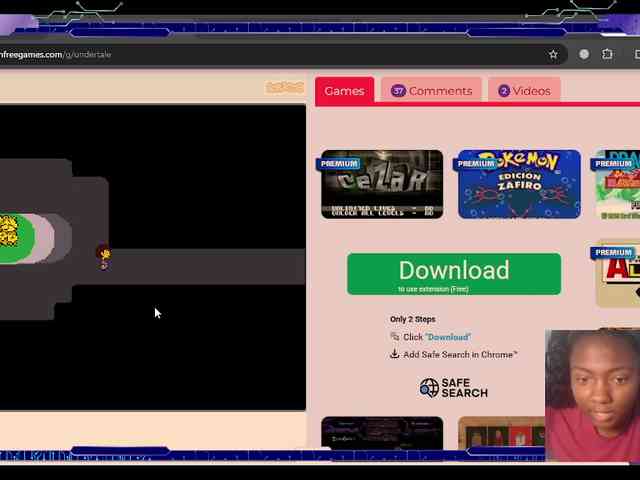The width and height of the screenshot is (640, 480).
Task: Click the cursor icon beside Click Download
Action: click(395, 337)
